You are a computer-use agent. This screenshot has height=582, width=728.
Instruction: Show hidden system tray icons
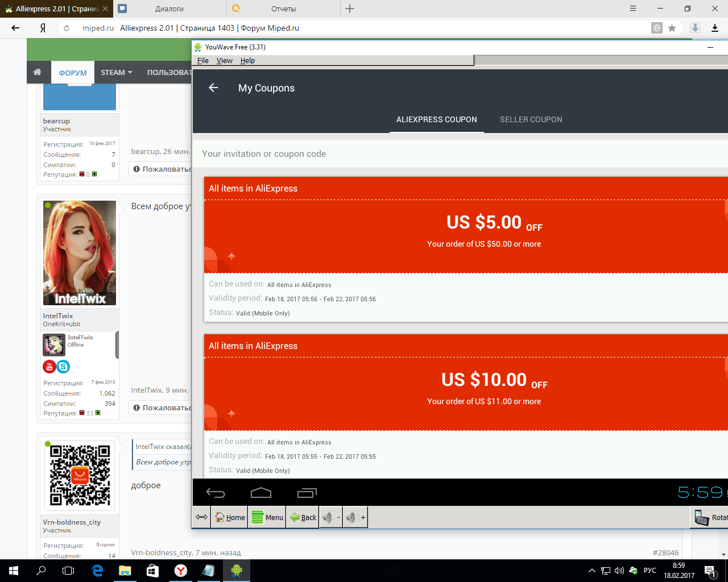[592, 571]
